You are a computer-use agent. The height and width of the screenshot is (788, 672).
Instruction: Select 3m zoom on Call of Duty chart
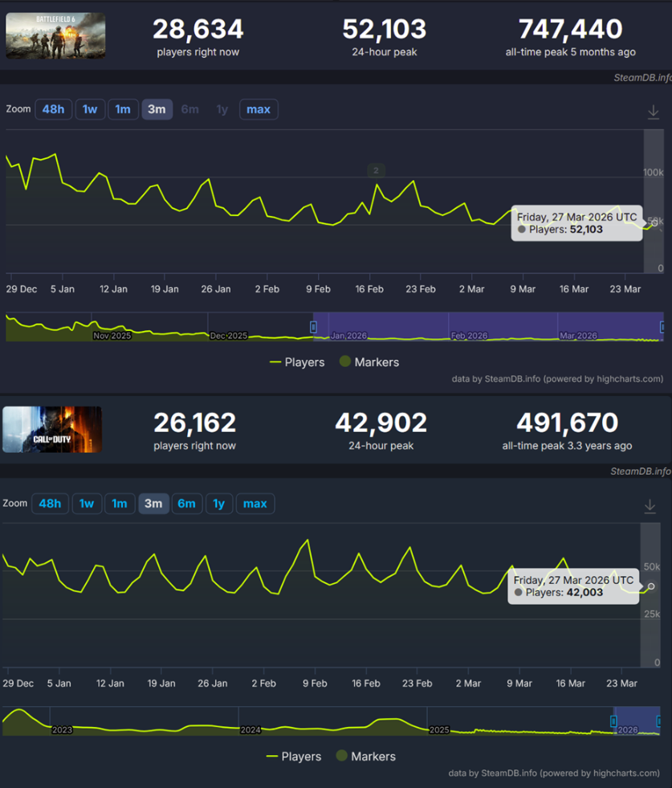click(153, 504)
